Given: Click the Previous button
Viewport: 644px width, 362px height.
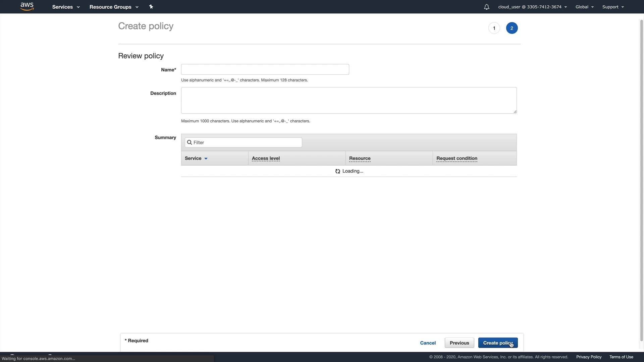Looking at the screenshot, I should pos(459,343).
